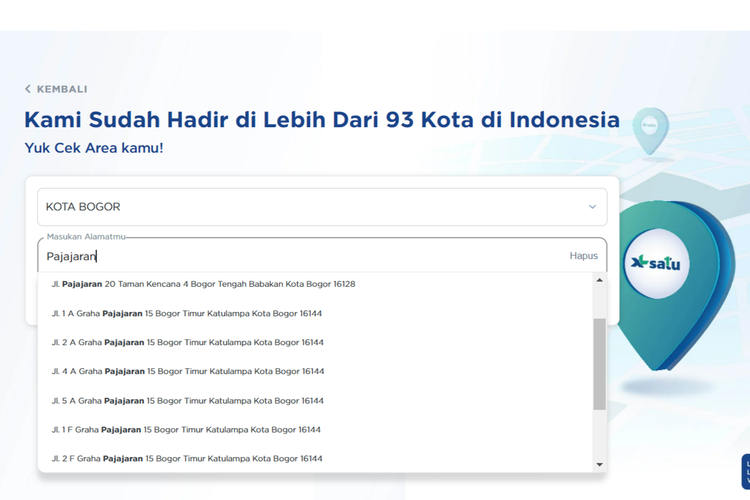Pick Jl. 1 F Graha Pajajaran suggestion
Image resolution: width=750 pixels, height=500 pixels.
pyautogui.click(x=186, y=430)
